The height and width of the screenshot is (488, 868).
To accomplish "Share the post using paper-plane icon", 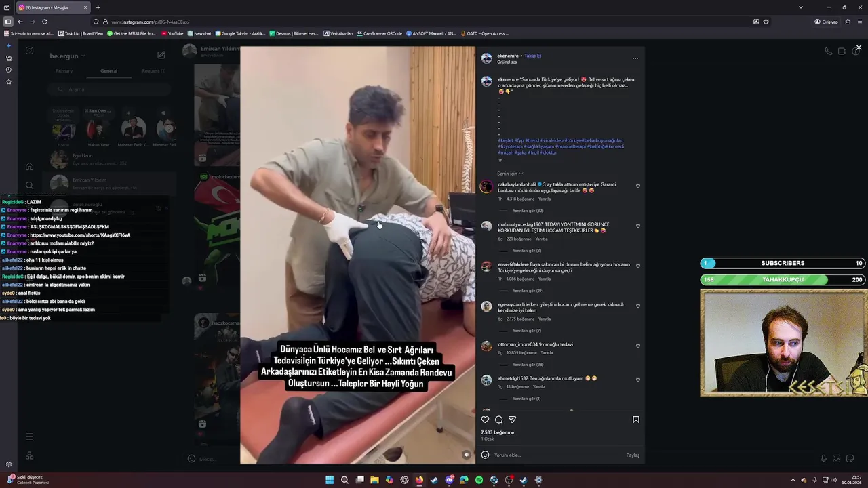I will [x=512, y=420].
